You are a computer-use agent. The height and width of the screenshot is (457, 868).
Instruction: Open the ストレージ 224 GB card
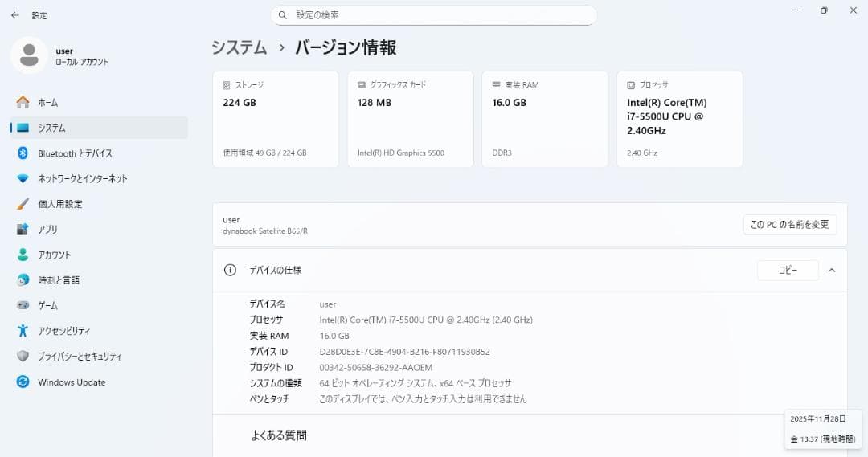pyautogui.click(x=276, y=119)
